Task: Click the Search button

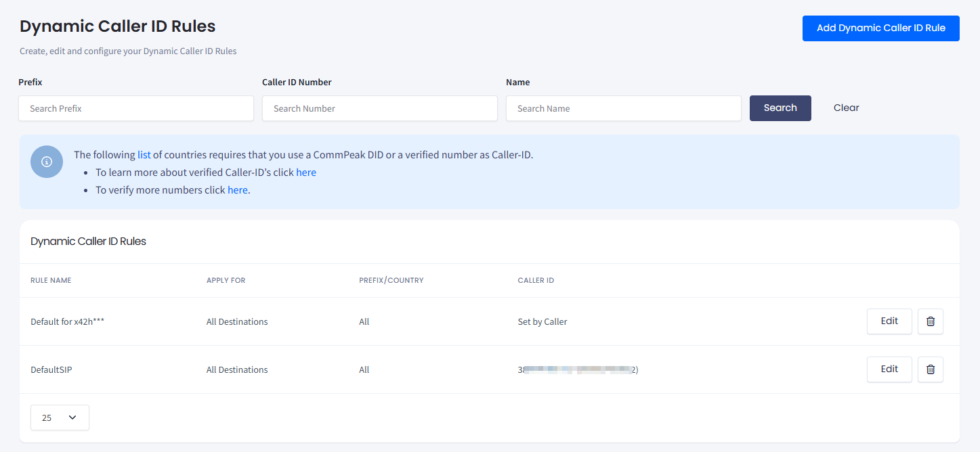Action: [780, 108]
